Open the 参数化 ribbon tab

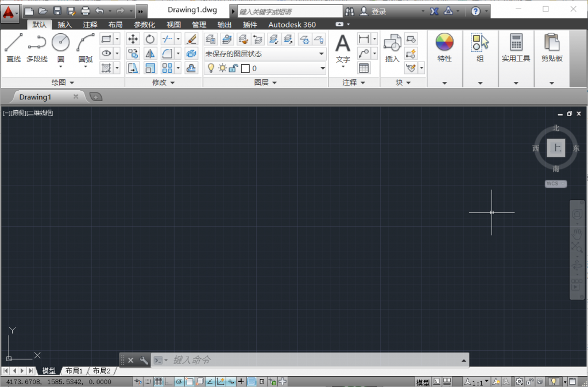[x=144, y=25]
